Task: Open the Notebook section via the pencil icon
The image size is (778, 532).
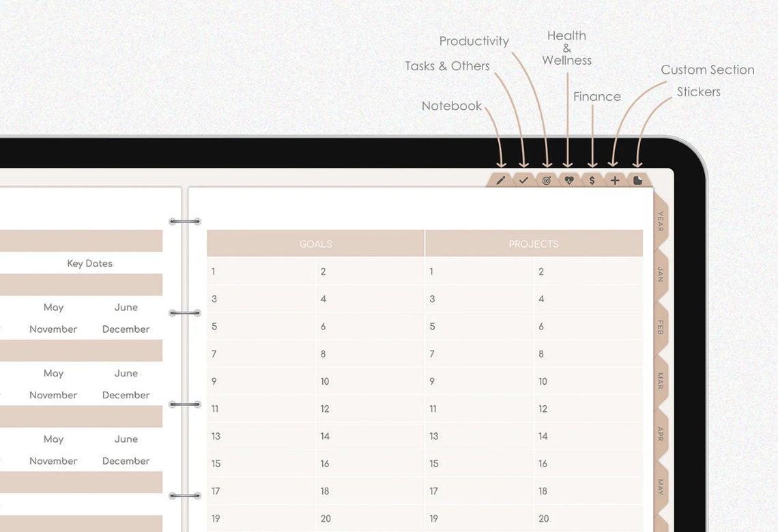Action: tap(501, 179)
